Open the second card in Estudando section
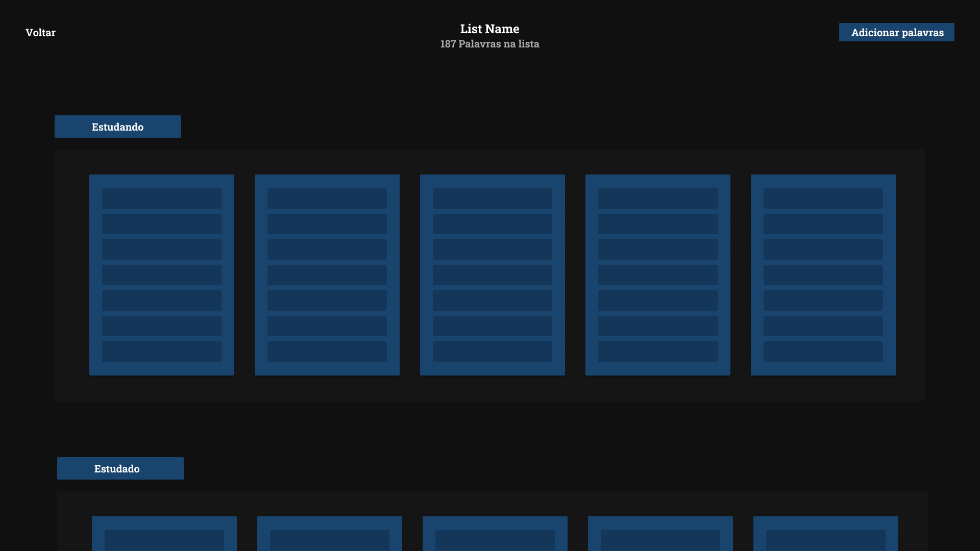The width and height of the screenshot is (980, 551). (327, 274)
